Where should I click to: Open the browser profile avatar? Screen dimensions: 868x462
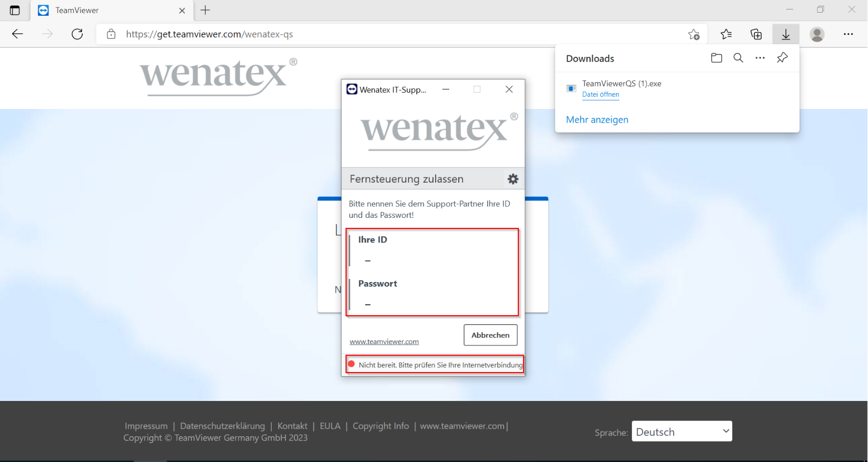(x=817, y=34)
